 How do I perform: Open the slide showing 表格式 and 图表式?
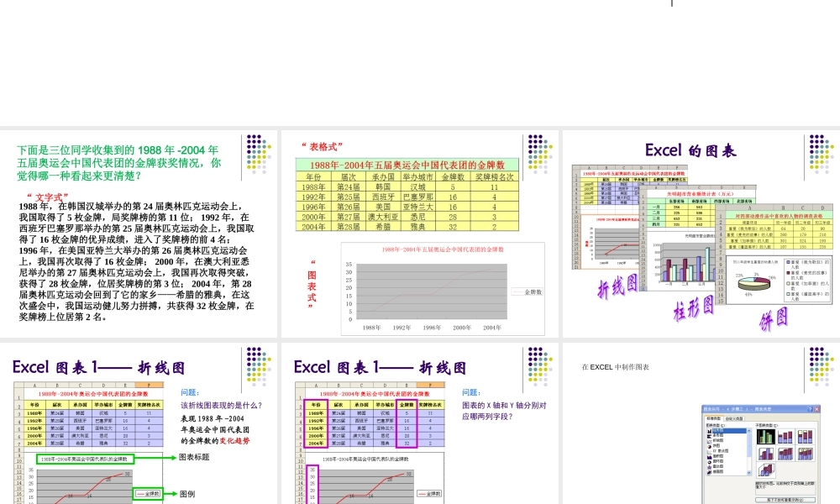click(419, 234)
